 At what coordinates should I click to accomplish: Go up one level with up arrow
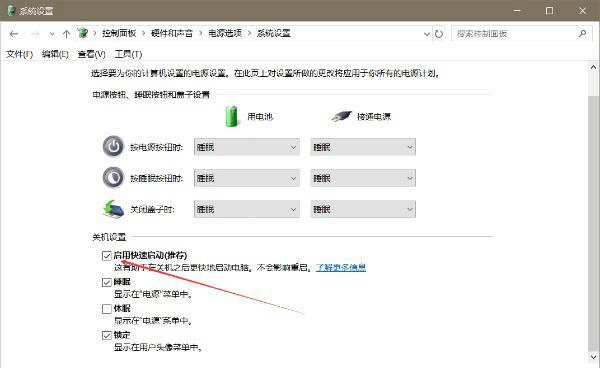(x=66, y=34)
